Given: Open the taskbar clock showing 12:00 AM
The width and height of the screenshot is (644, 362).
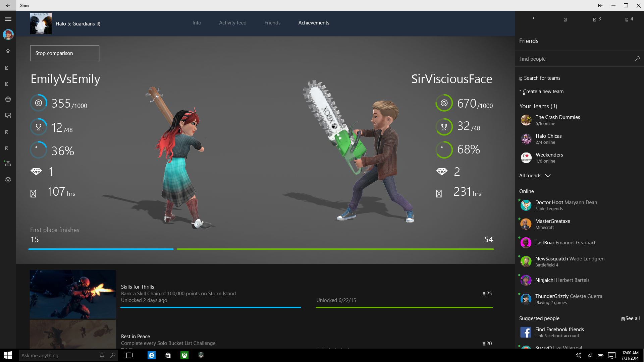Looking at the screenshot, I should click(630, 355).
